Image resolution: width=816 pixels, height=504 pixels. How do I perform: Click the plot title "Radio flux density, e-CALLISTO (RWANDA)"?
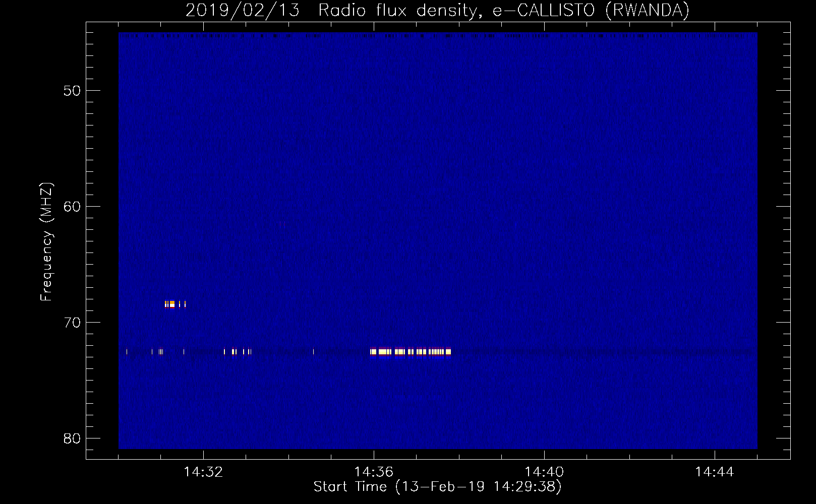(504, 10)
